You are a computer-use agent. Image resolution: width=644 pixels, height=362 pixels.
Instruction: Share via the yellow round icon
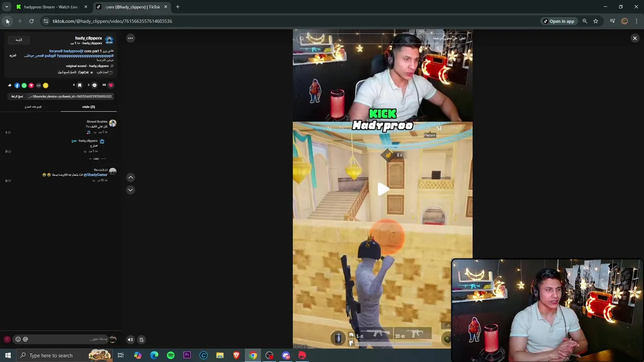point(45,85)
